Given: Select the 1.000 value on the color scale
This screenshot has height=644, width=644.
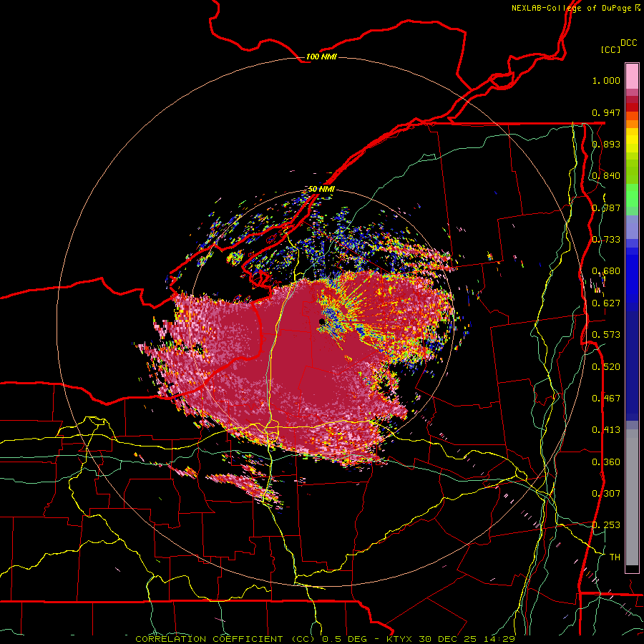Looking at the screenshot, I should pos(606,80).
